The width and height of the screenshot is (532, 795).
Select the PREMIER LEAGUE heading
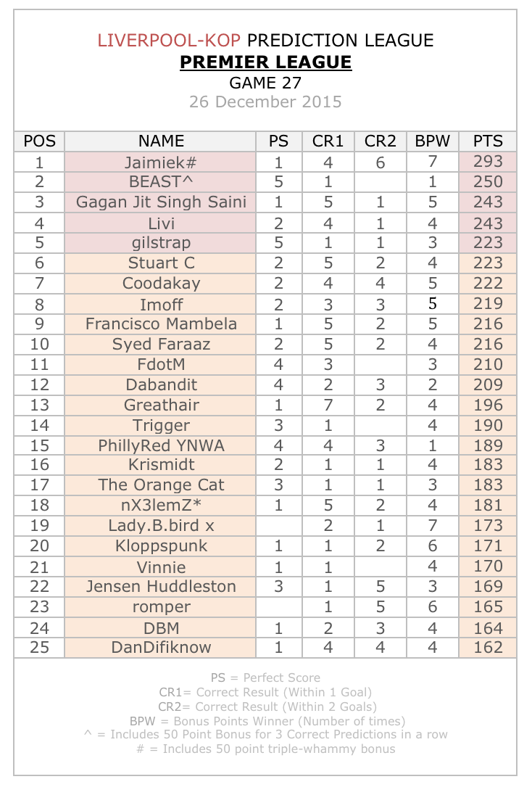click(265, 62)
